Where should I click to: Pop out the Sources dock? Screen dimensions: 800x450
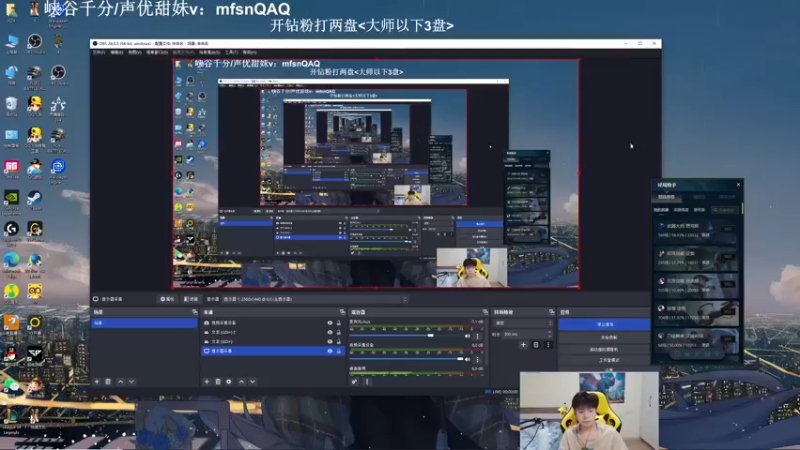tap(342, 312)
